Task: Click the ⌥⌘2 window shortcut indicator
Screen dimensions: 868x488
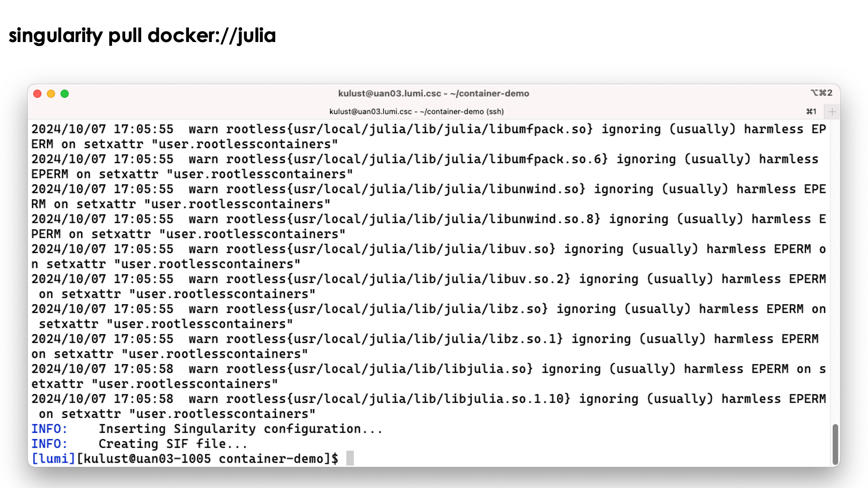Action: [821, 93]
